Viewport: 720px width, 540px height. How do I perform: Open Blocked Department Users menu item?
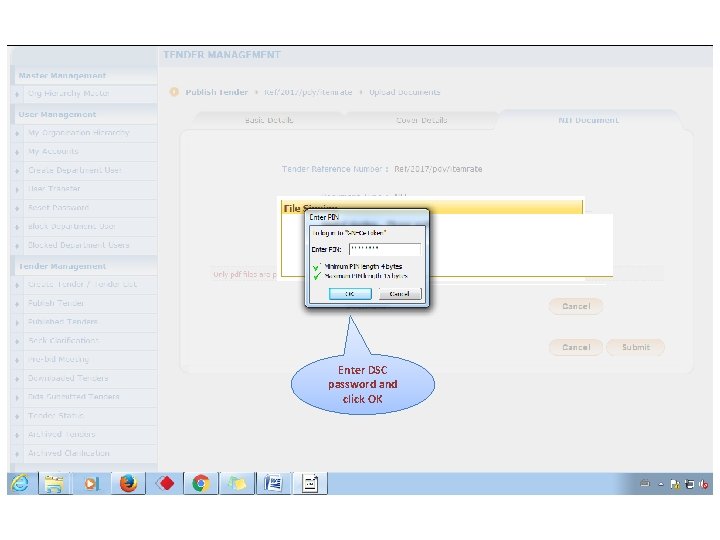coord(79,245)
